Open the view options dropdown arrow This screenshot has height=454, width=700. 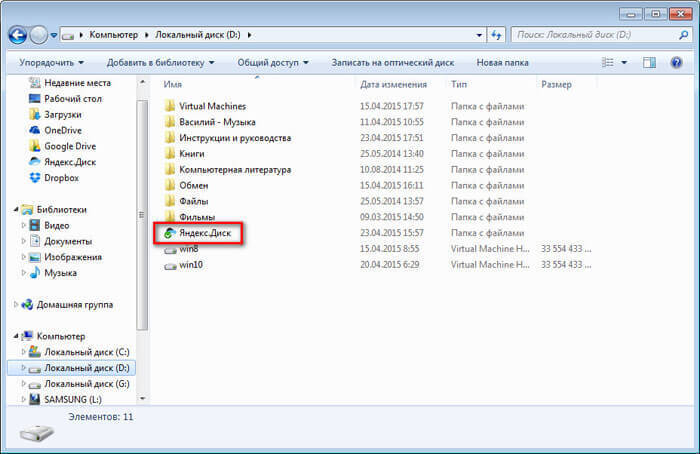point(624,62)
